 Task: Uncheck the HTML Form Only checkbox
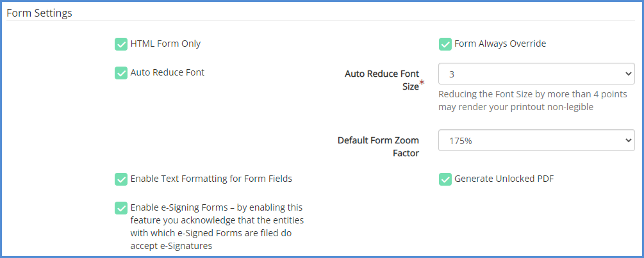[121, 44]
